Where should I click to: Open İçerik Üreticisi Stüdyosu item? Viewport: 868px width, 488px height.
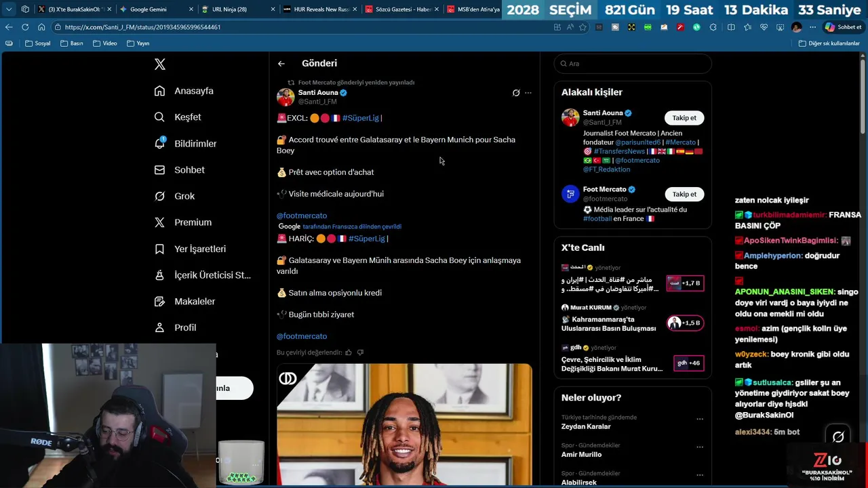coord(202,275)
